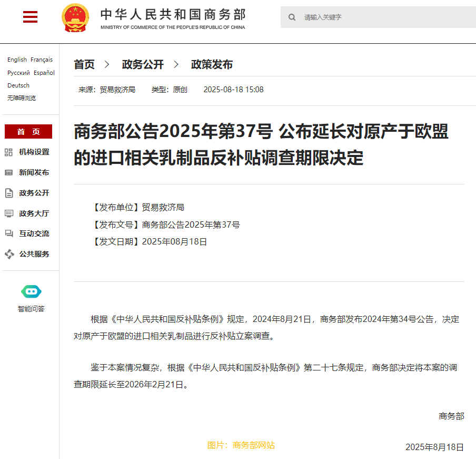Viewport: 476px width, 459px height.
Task: Click the 互动交流 chat icon
Action: (x=9, y=233)
